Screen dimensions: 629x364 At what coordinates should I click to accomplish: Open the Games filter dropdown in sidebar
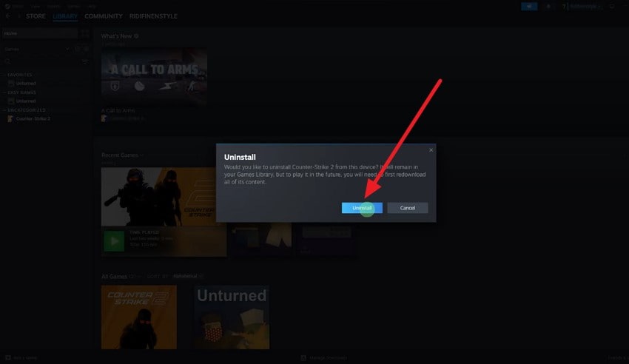coord(36,49)
